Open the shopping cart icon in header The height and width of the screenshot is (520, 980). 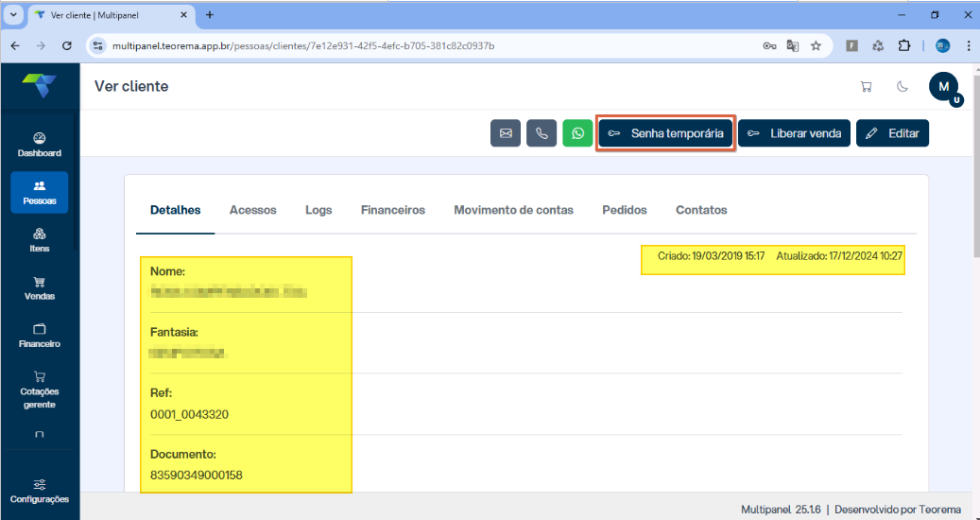(x=867, y=87)
